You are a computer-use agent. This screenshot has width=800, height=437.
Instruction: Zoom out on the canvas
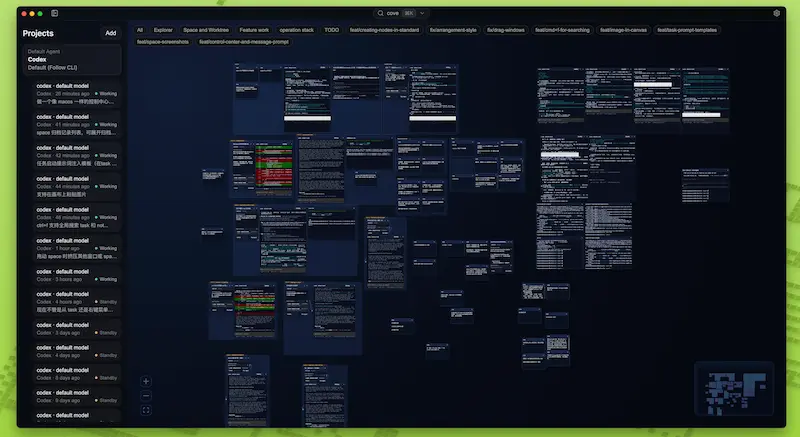tap(146, 396)
